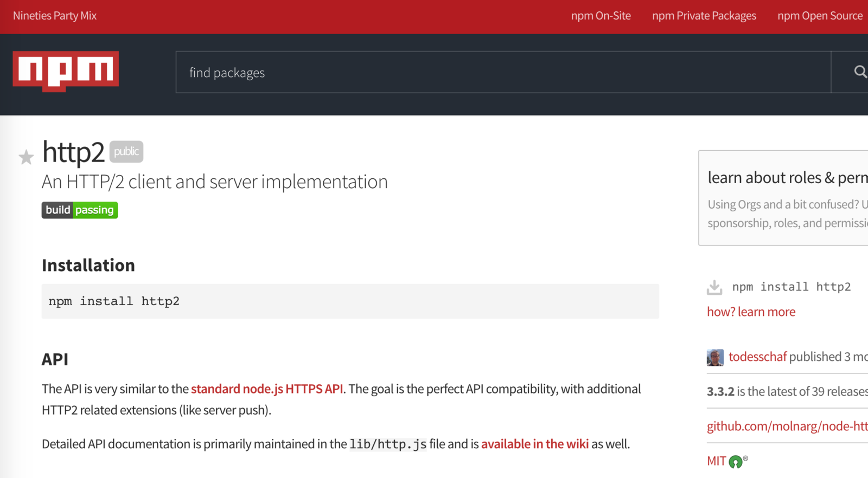Click the MIT license link
The image size is (868, 478).
click(716, 461)
